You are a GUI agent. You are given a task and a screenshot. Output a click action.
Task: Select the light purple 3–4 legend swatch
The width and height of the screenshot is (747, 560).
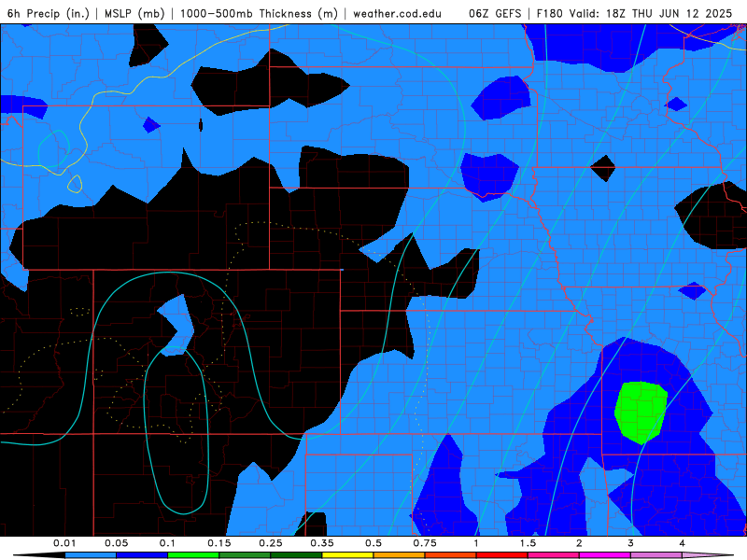pyautogui.click(x=656, y=555)
